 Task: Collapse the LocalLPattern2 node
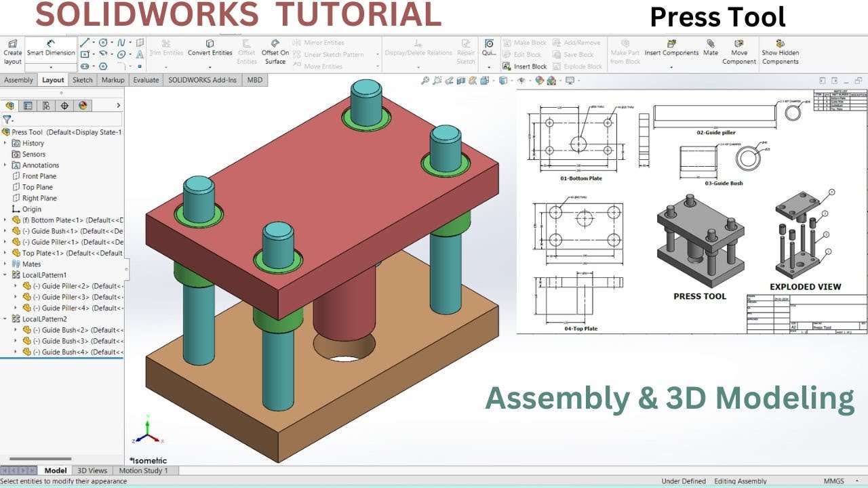[6, 319]
